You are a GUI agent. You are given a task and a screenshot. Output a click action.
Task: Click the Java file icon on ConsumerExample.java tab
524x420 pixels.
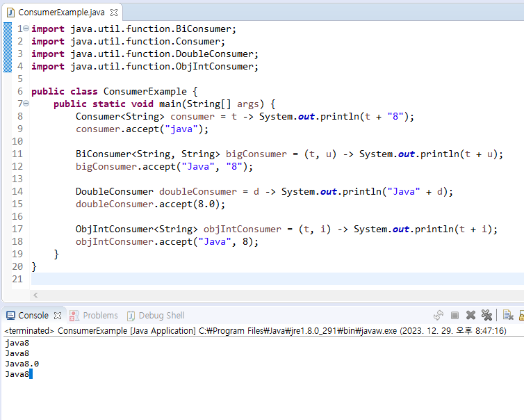click(10, 13)
